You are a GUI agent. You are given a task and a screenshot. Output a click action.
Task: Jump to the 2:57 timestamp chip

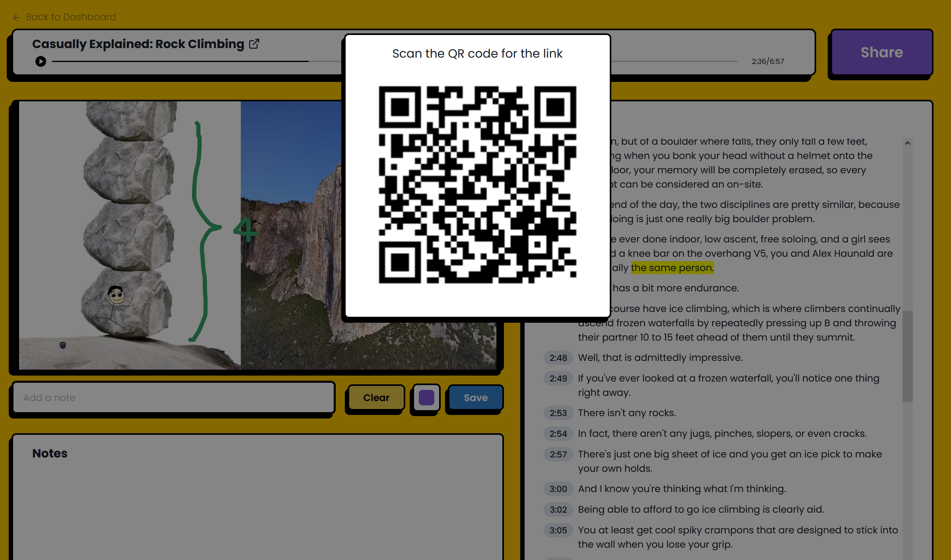(x=558, y=454)
